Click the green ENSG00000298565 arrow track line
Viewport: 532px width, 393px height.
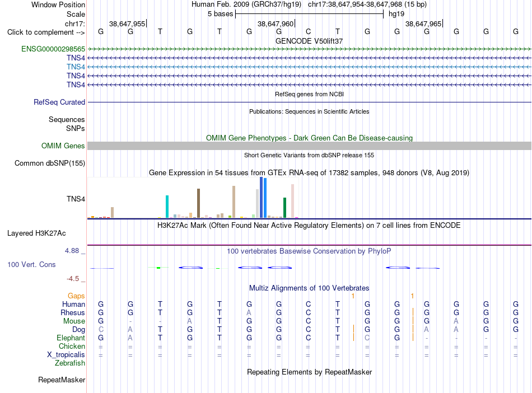(x=310, y=49)
